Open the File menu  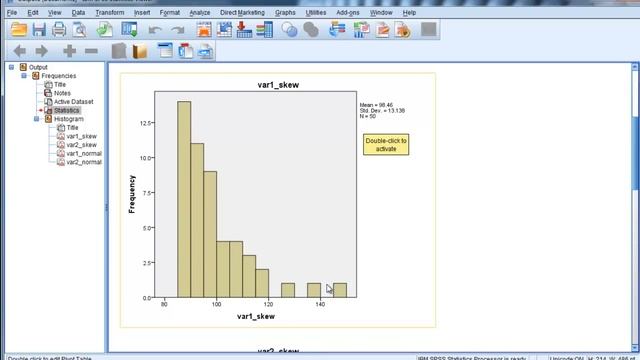[12, 13]
